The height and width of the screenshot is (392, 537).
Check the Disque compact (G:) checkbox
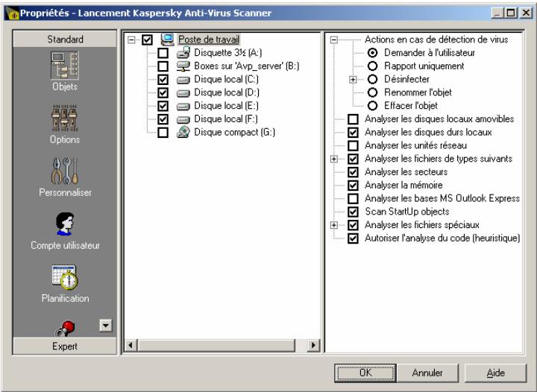(x=163, y=133)
